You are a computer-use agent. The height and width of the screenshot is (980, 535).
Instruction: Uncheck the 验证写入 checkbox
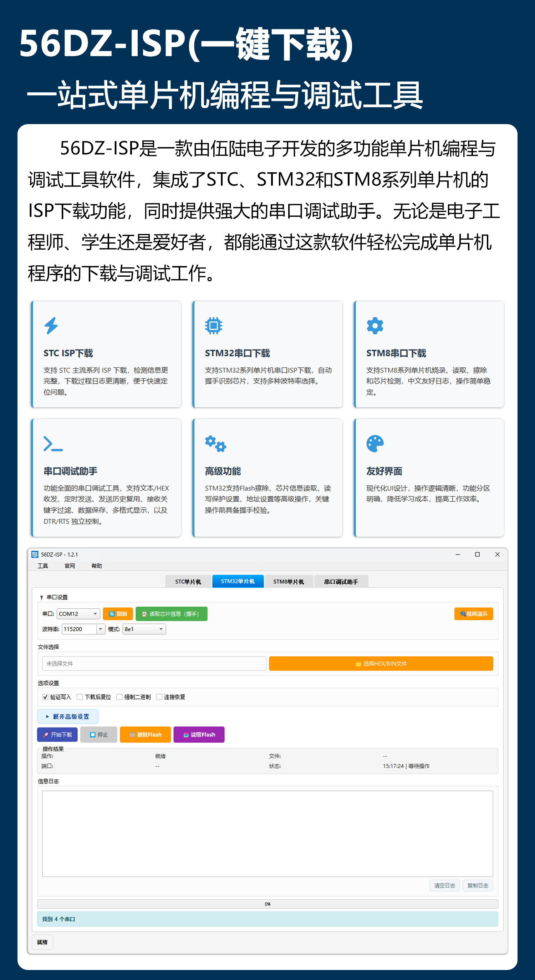pos(45,697)
